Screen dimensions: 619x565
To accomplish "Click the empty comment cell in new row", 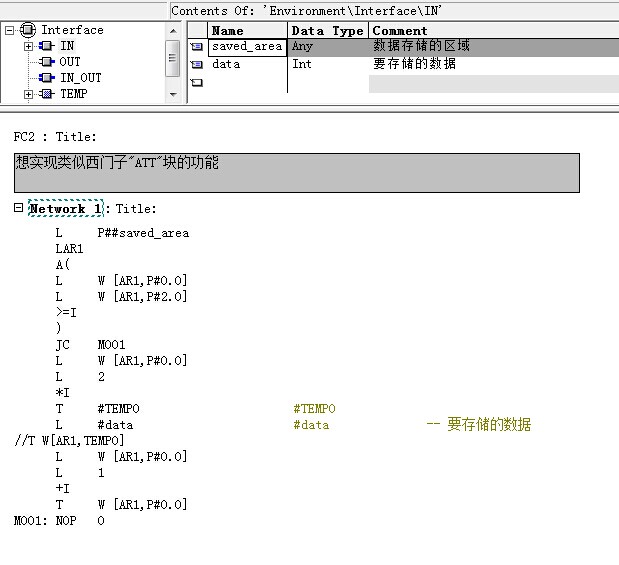I will point(493,84).
